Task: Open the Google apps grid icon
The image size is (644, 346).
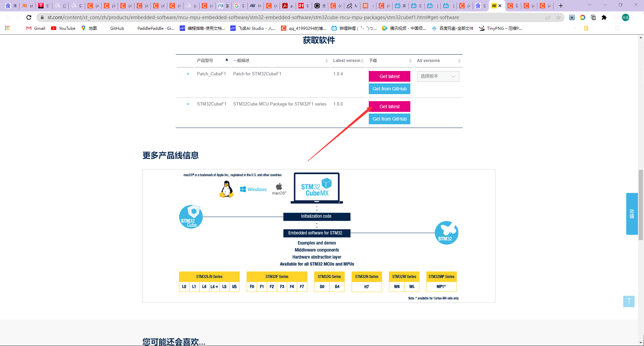Action: pyautogui.click(x=7, y=28)
